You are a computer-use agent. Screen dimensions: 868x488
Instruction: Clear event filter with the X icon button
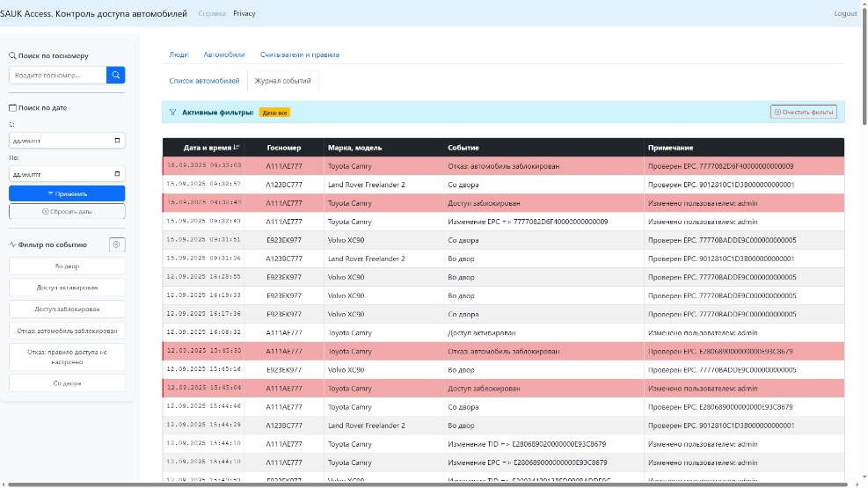117,244
